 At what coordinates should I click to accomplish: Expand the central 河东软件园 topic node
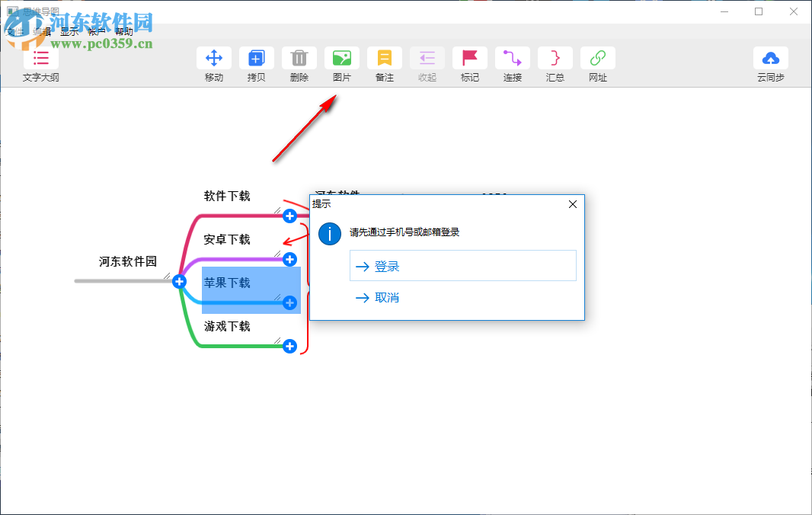(x=179, y=281)
